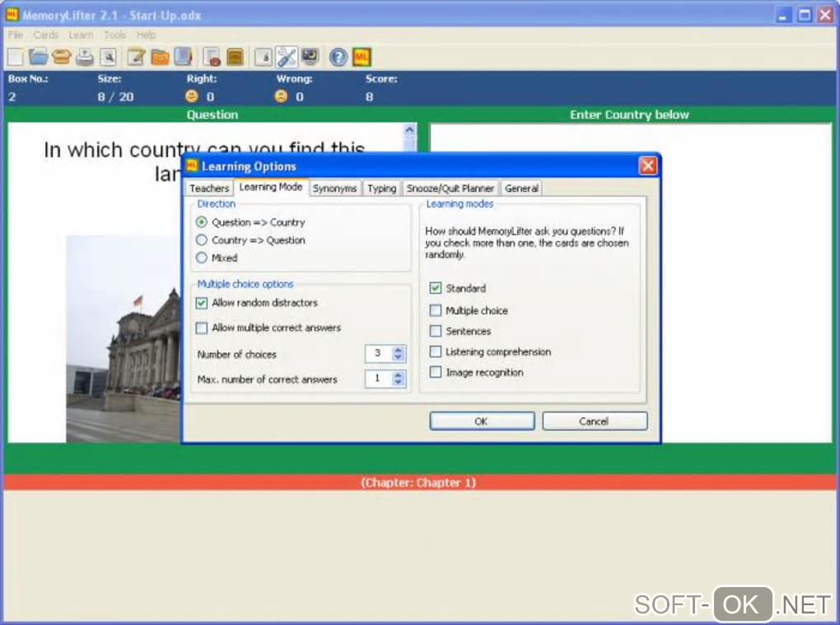Image resolution: width=840 pixels, height=625 pixels.
Task: Open the Help menu
Action: pyautogui.click(x=146, y=35)
